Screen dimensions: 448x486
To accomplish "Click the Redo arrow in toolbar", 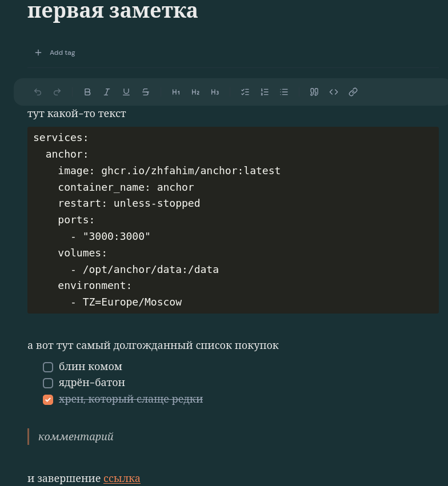I will [57, 92].
